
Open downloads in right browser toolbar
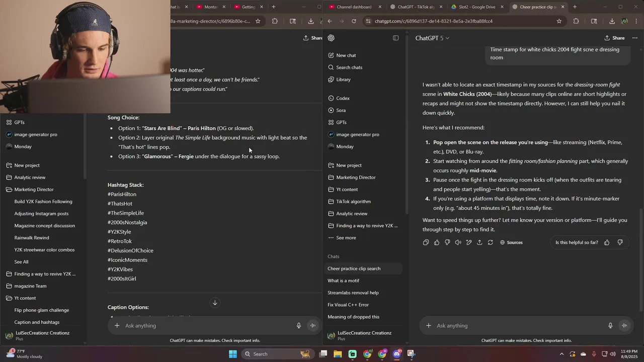[x=612, y=21]
